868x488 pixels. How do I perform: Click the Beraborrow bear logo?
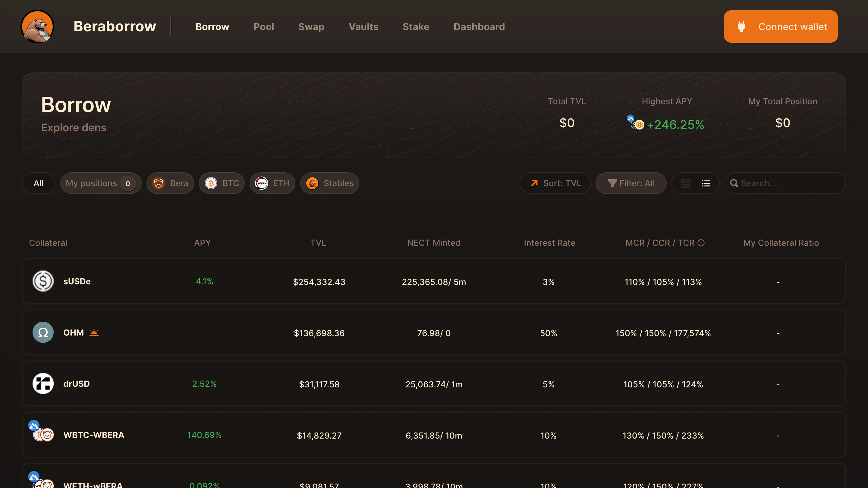pos(37,27)
